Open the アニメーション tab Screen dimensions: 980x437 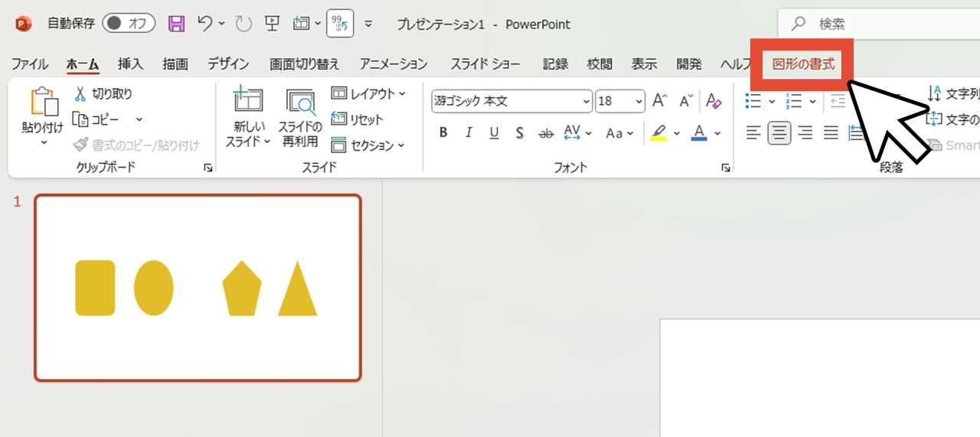click(394, 64)
